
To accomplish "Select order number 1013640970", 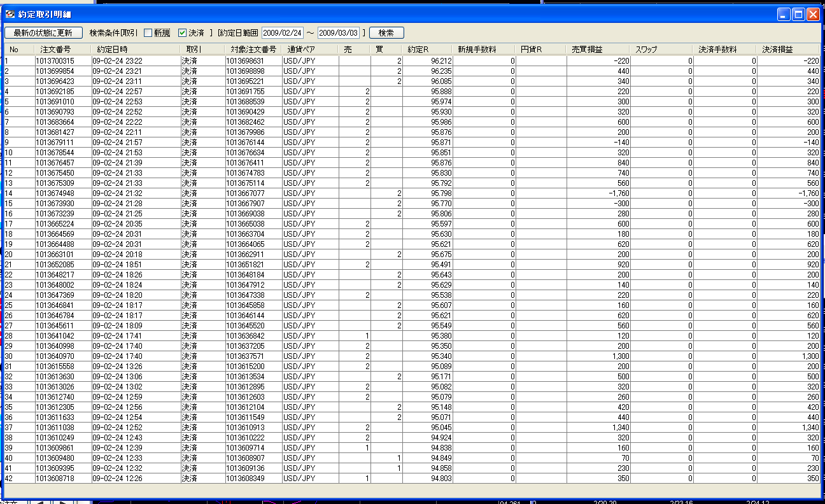I will coord(55,356).
